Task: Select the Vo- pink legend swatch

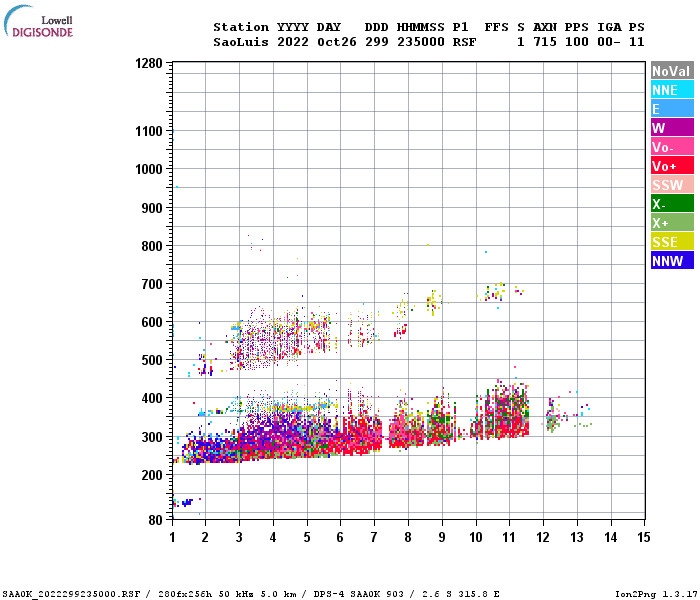Action: [672, 146]
